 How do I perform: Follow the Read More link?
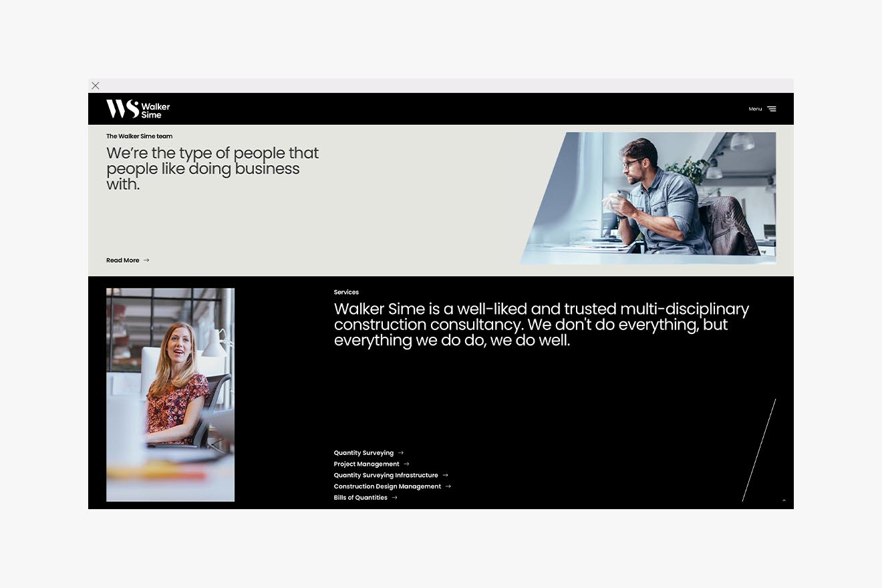pyautogui.click(x=123, y=261)
